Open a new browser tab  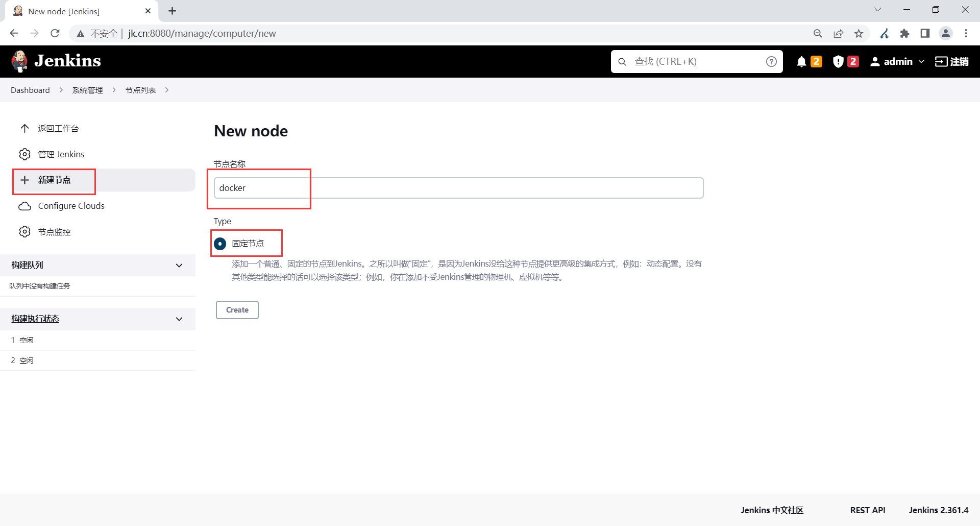pyautogui.click(x=172, y=11)
